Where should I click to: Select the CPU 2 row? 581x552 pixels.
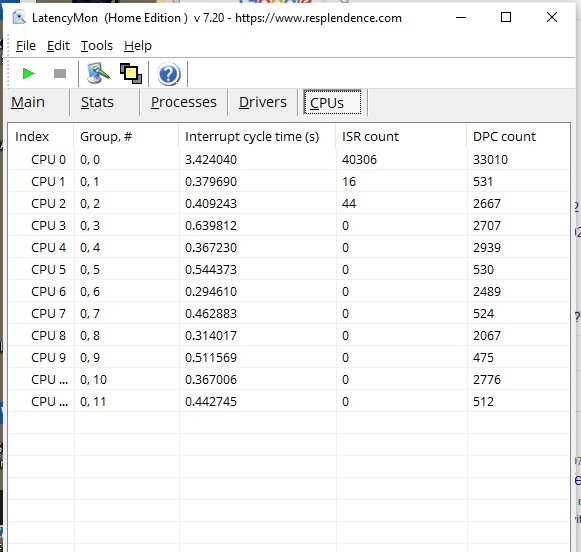coord(289,203)
